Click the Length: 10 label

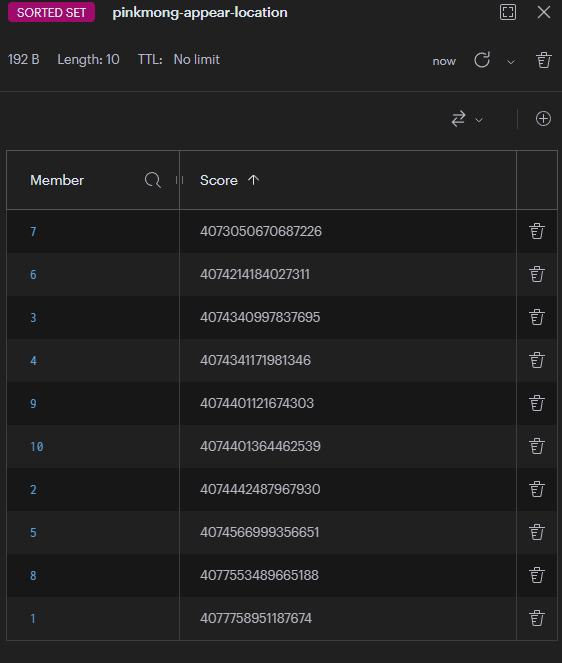click(88, 60)
